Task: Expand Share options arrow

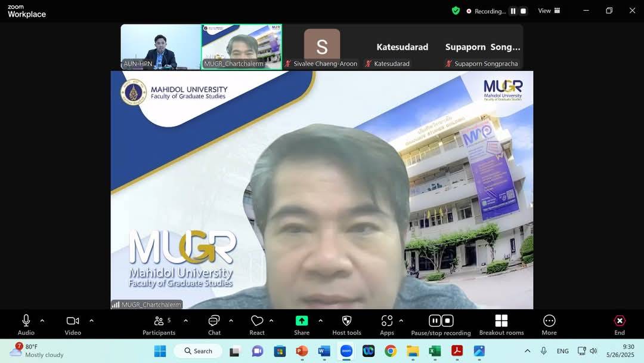Action: coord(320,321)
